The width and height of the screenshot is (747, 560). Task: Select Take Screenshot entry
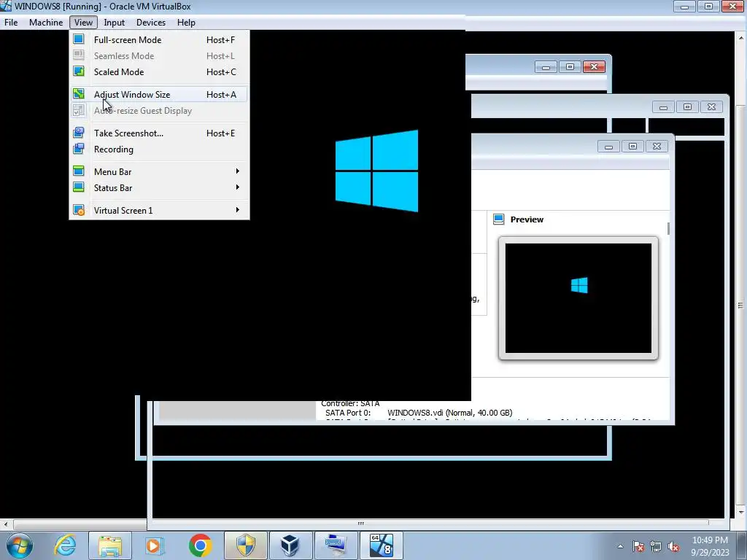point(159,133)
